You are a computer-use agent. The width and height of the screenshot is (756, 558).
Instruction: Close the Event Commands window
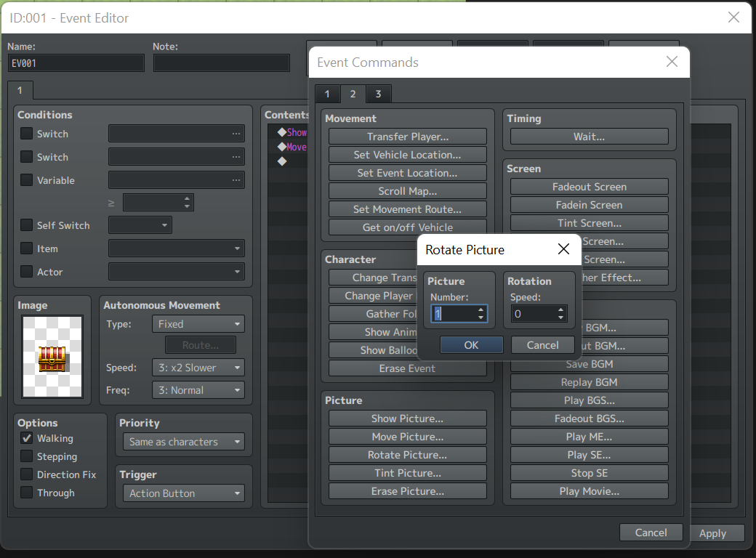pos(672,62)
